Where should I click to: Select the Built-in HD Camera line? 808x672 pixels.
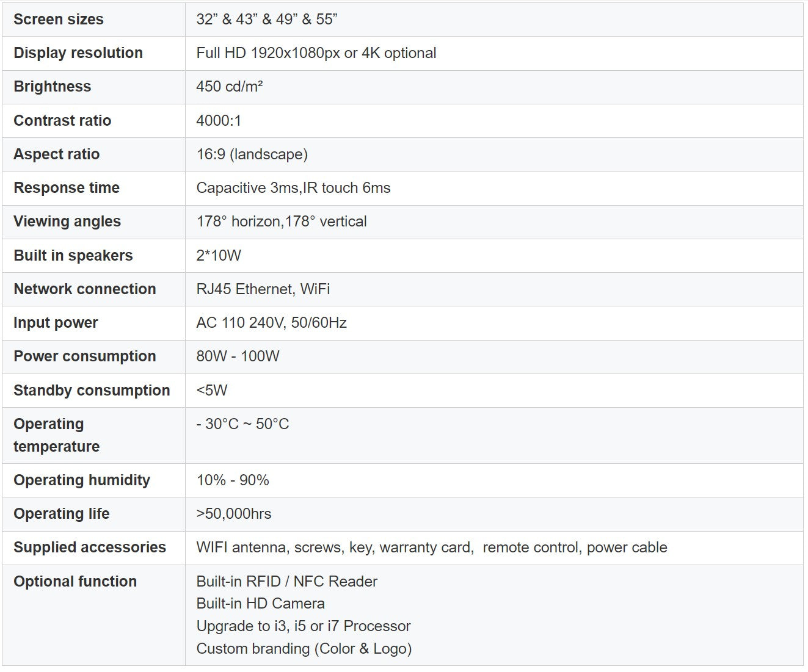261,604
